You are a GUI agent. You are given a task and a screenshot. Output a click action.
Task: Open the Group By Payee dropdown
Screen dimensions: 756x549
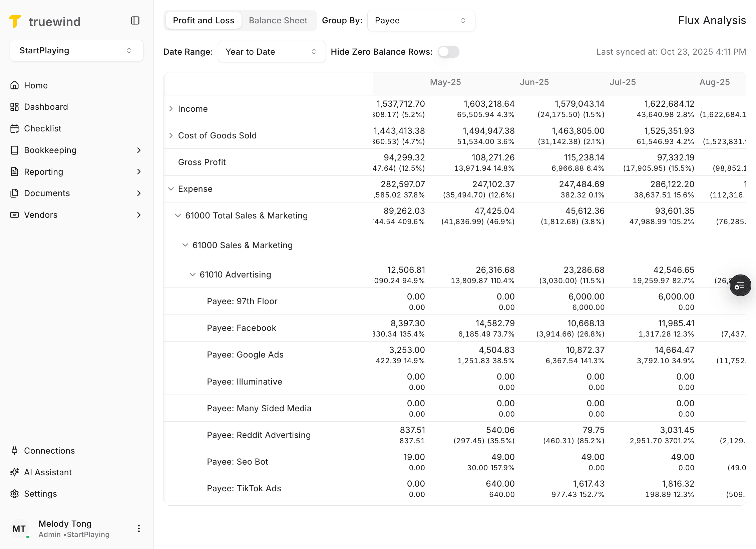click(x=421, y=20)
